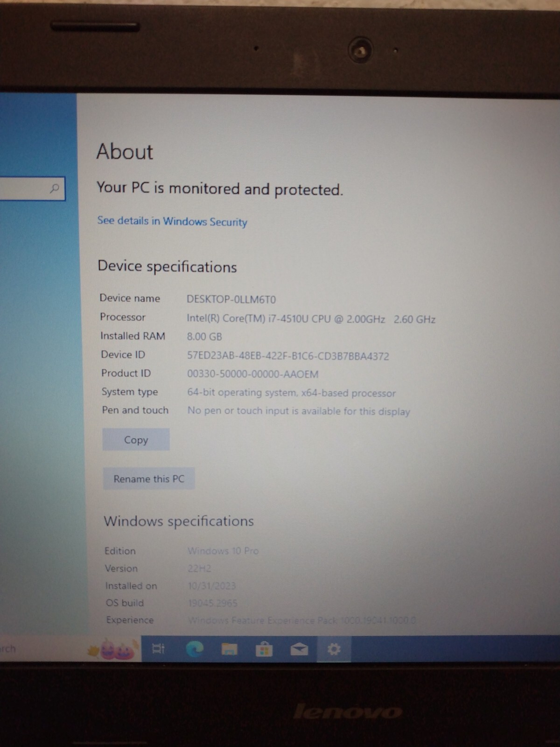560x747 pixels.
Task: Click the Installed on date 10/31/2023
Action: click(x=212, y=585)
